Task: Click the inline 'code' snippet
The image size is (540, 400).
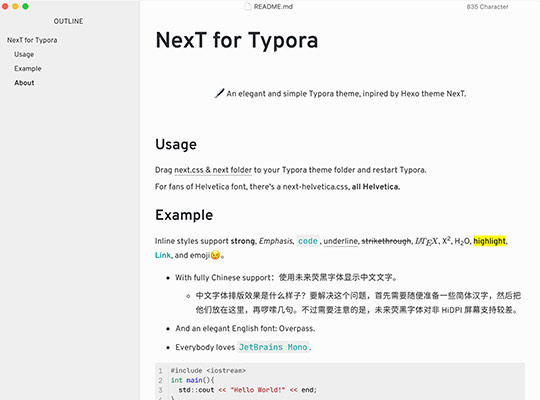Action: [308, 241]
